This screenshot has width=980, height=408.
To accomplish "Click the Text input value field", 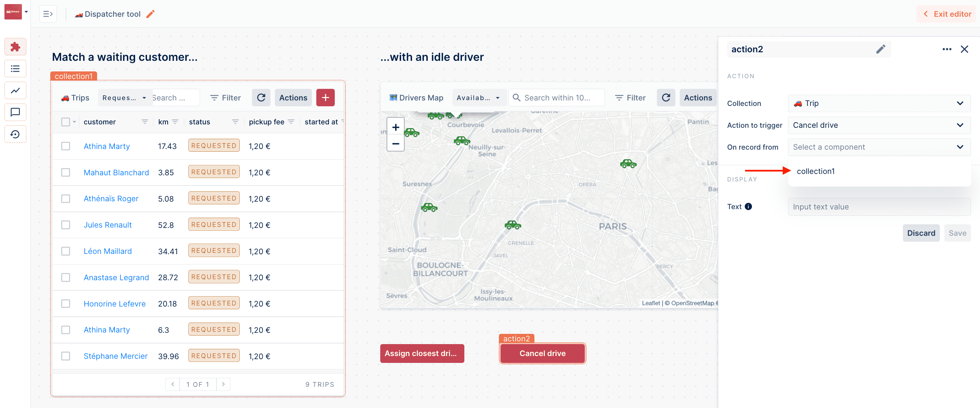I will (879, 207).
